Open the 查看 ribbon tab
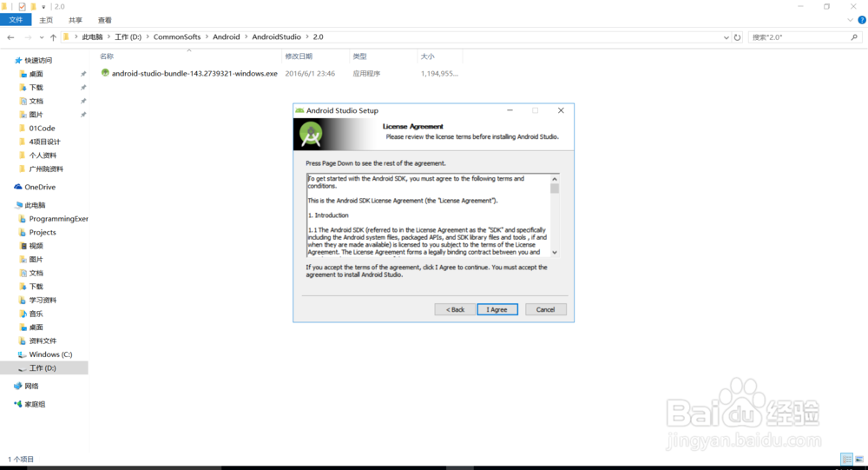 click(105, 20)
